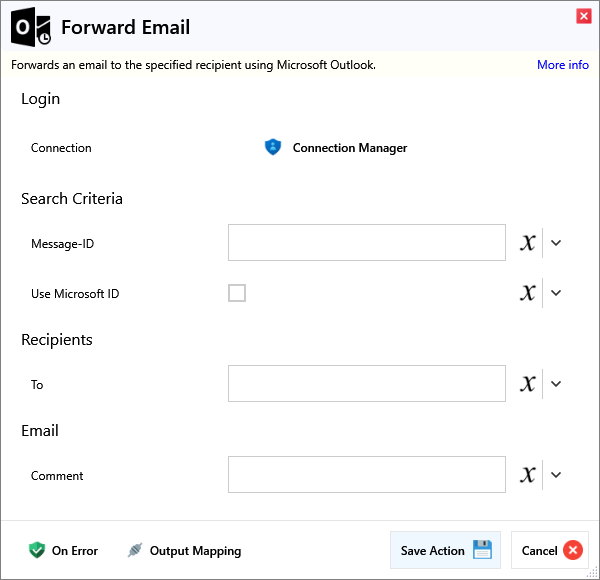Click the variable icon beside Message-ID
Viewport: 600px width, 580px height.
pos(528,242)
